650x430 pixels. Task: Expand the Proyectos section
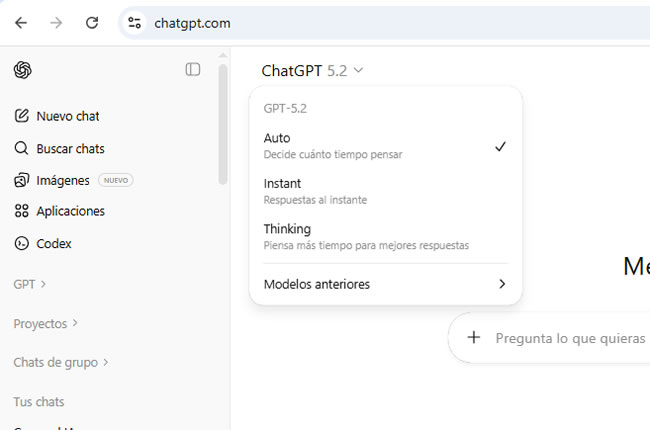(x=45, y=324)
